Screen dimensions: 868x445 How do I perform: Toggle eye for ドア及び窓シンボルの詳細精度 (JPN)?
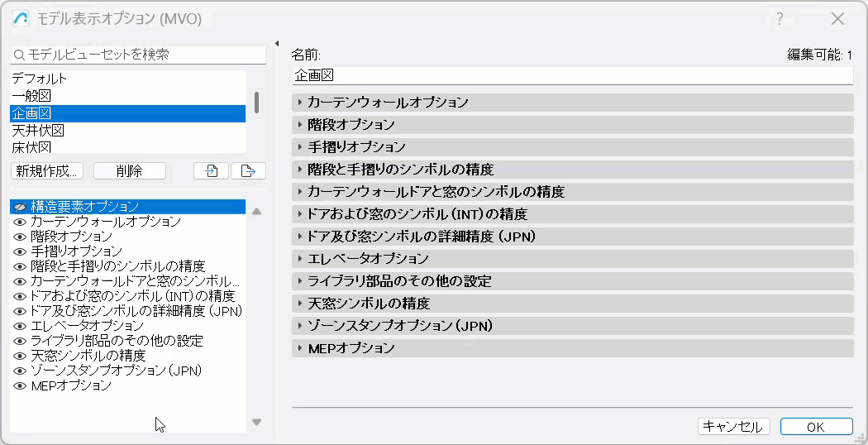coord(20,311)
